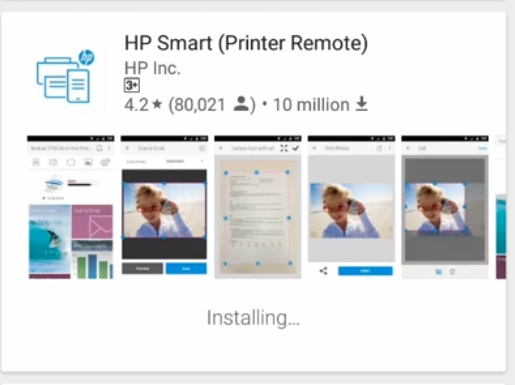Screen dimensions: 515x385
Task: Open the HP Smart (Printer Remote) title
Action: pos(246,43)
